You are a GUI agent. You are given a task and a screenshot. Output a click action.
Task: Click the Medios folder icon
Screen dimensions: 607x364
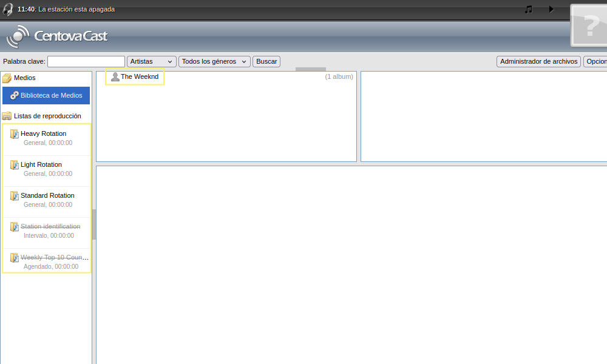[7, 78]
